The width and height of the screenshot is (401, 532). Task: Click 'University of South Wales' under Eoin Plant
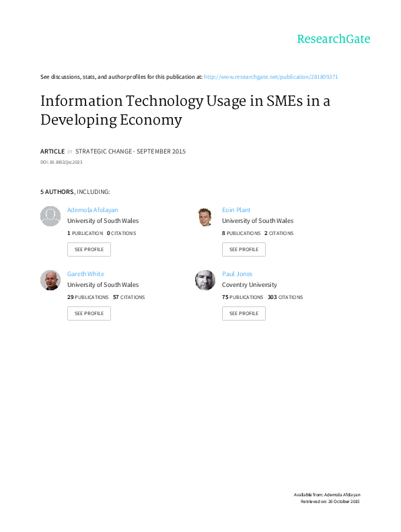pos(258,221)
